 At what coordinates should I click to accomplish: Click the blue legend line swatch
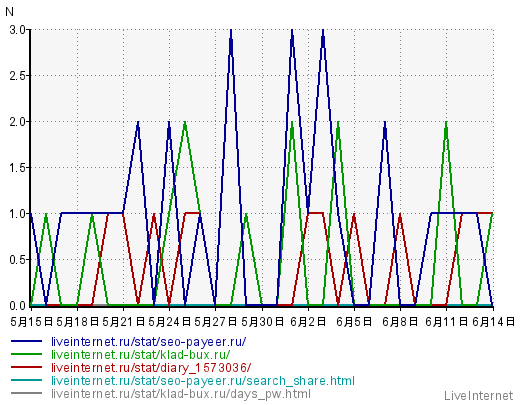26,341
